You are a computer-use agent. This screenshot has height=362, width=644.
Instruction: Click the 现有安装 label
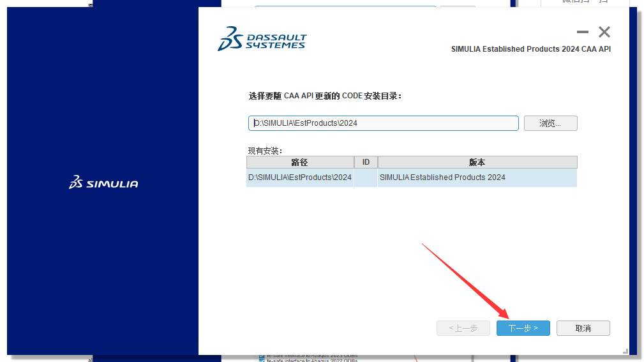pos(265,151)
